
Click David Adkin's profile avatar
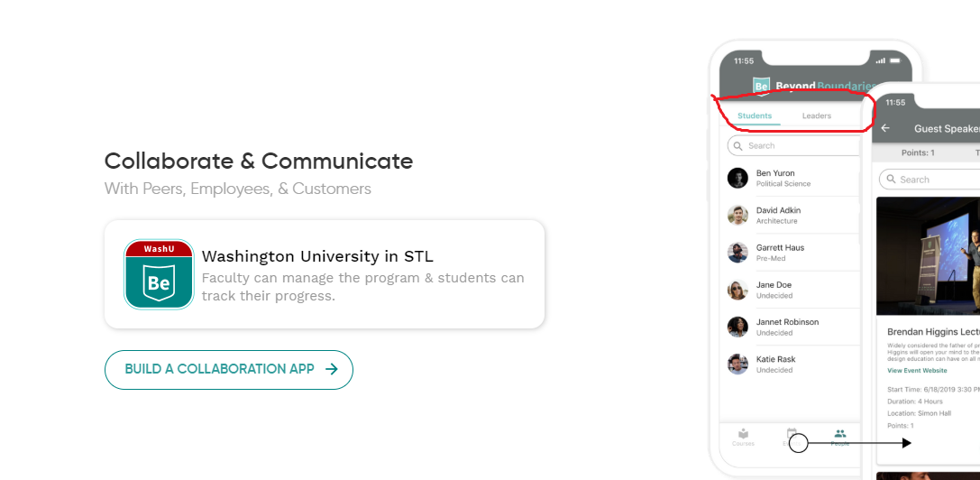738,215
